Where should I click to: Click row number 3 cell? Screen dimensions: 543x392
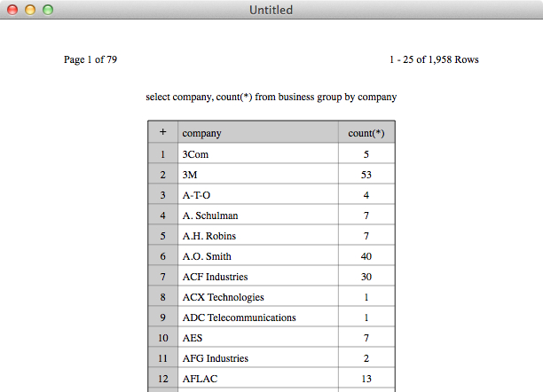coord(162,195)
